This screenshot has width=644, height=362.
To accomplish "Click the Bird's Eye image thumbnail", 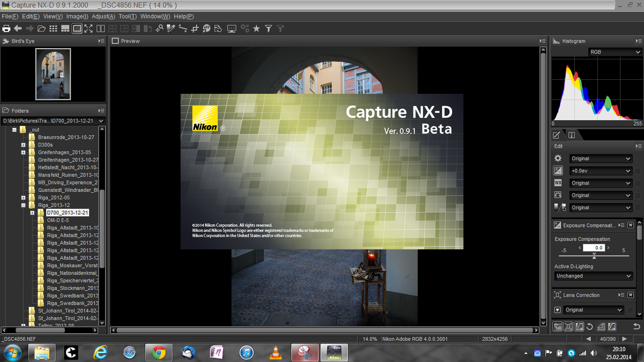I will click(x=53, y=74).
